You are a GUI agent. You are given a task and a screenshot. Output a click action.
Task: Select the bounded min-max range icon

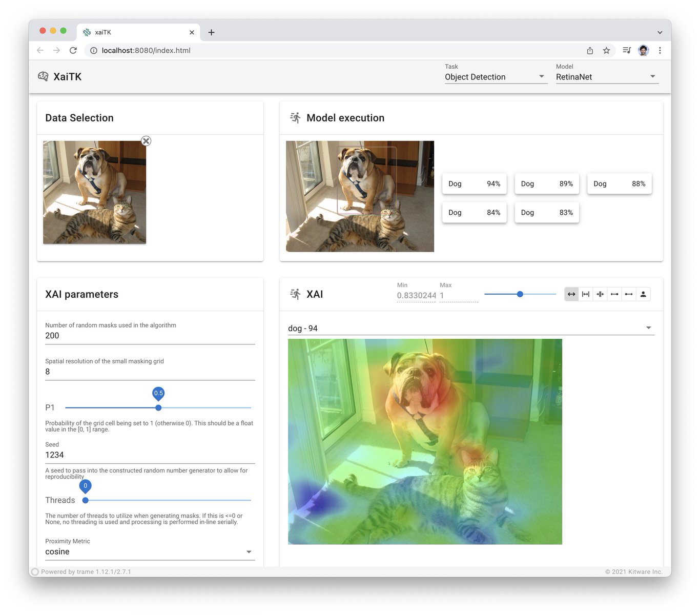(586, 294)
